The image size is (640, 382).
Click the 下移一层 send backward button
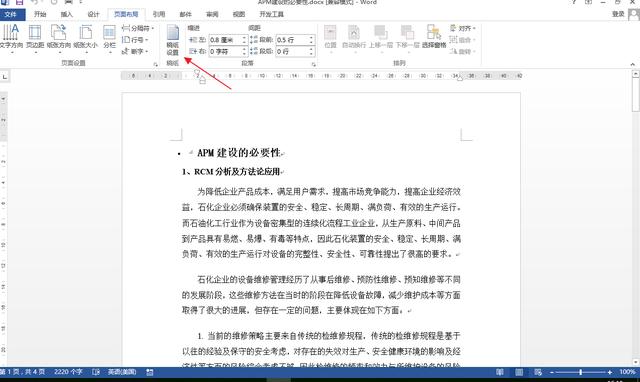point(407,38)
